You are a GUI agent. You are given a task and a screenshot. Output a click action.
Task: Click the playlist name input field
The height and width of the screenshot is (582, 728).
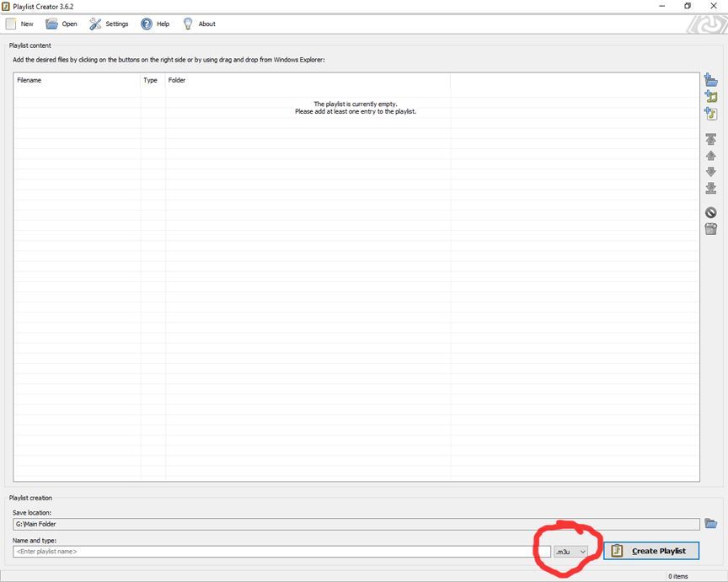[281, 552]
